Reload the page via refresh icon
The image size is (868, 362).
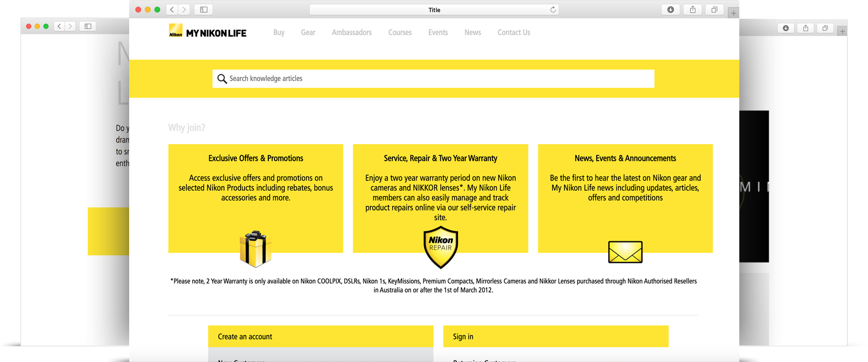pos(553,10)
